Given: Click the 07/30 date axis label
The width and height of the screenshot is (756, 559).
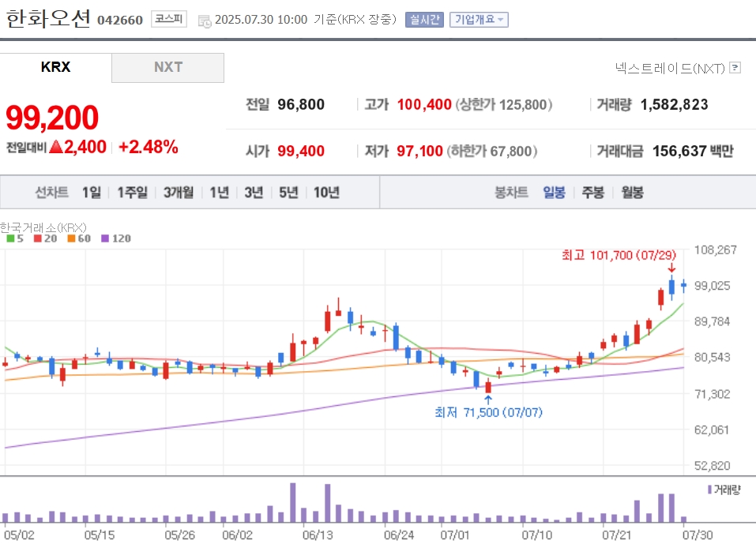Looking at the screenshot, I should 698,535.
